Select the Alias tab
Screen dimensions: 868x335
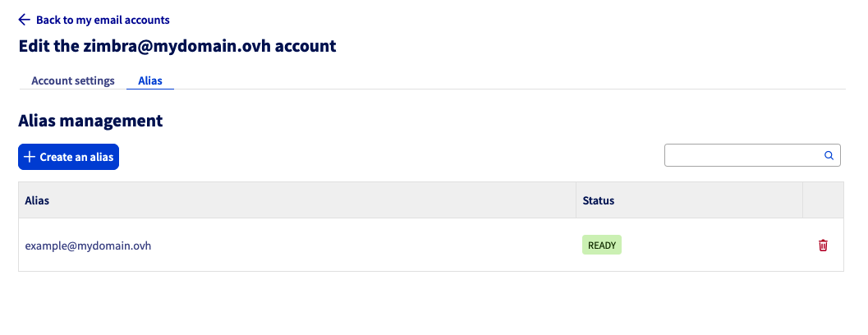pos(150,80)
